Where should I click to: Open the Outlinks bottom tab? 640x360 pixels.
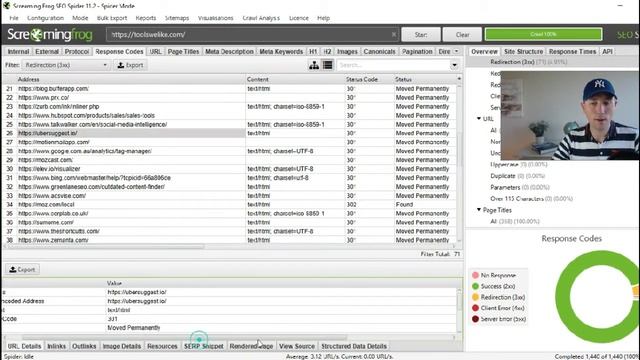(84, 346)
